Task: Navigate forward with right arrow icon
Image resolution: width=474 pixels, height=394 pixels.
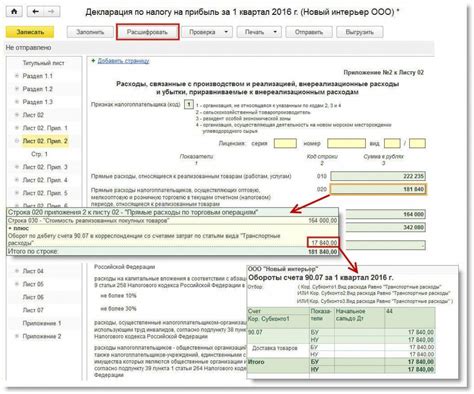Action: [x=51, y=12]
